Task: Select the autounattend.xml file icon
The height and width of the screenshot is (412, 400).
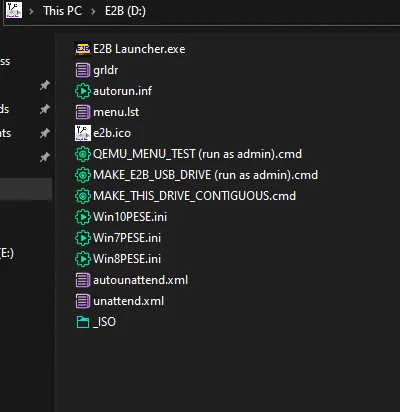Action: 82,280
